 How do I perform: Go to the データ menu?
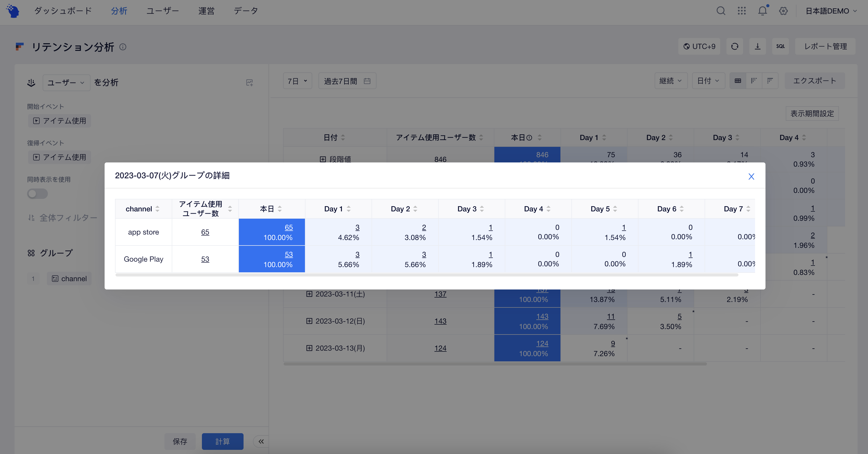pos(246,11)
